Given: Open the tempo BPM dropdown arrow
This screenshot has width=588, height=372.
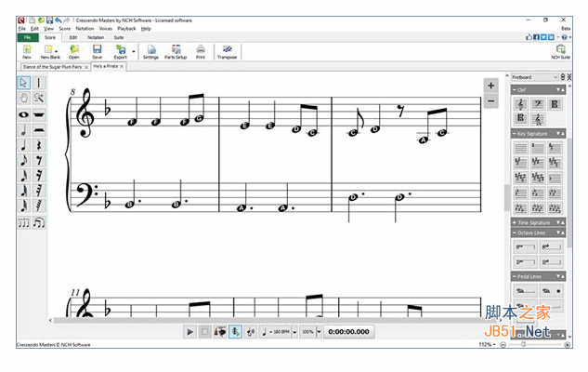Looking at the screenshot, I should [x=294, y=332].
